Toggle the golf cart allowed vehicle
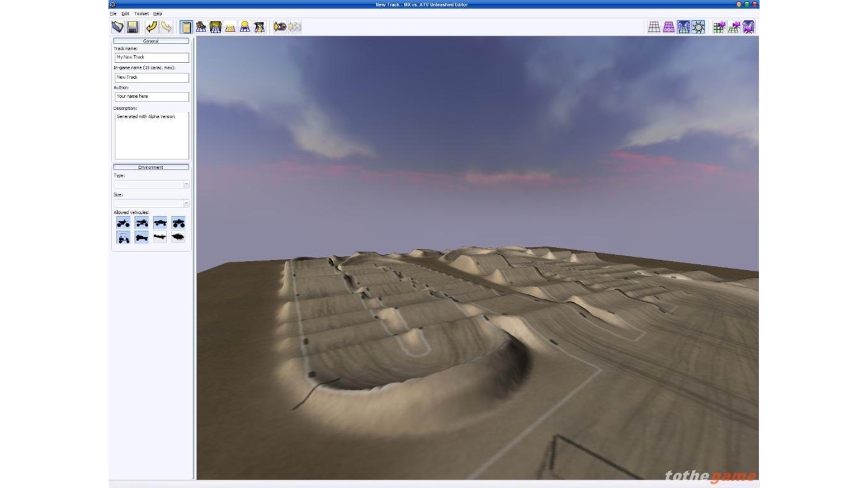Viewport: 868px width, 488px height. pyautogui.click(x=123, y=237)
